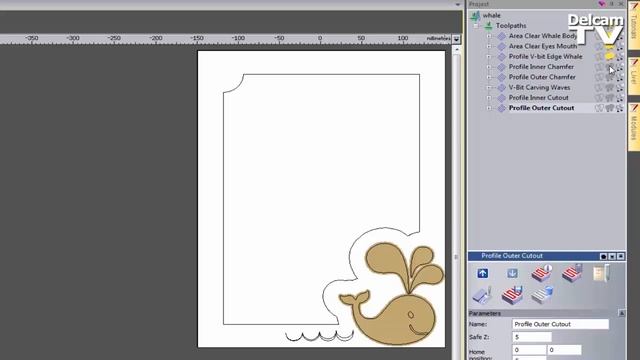Toggle 3D visibility for Profile Inner Cutout
The height and width of the screenshot is (360, 640).
click(x=610, y=98)
